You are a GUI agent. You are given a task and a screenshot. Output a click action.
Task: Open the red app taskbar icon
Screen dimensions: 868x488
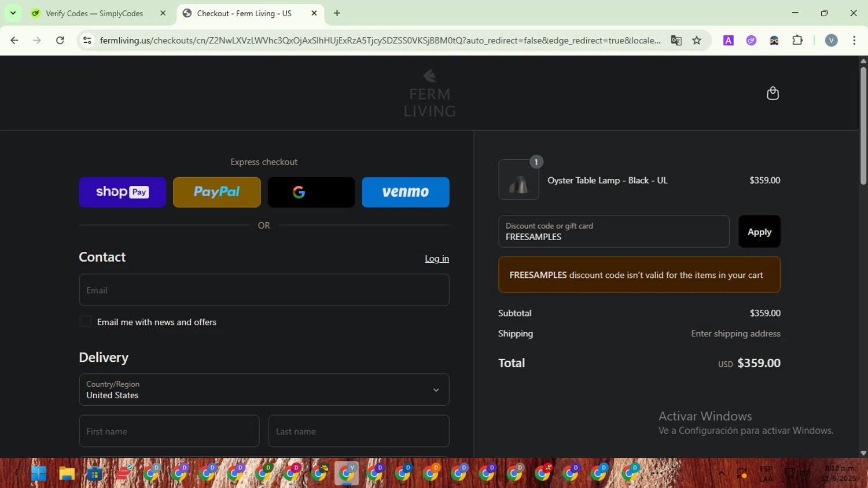[123, 474]
